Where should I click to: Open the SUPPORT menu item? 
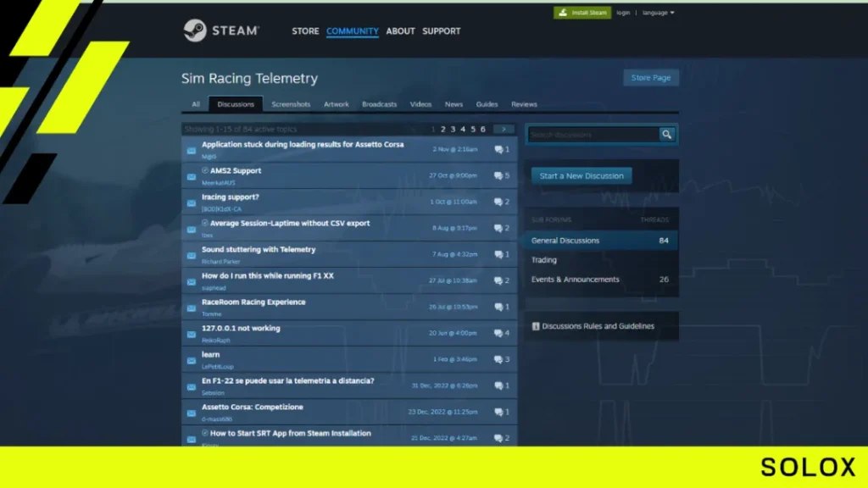coord(441,31)
